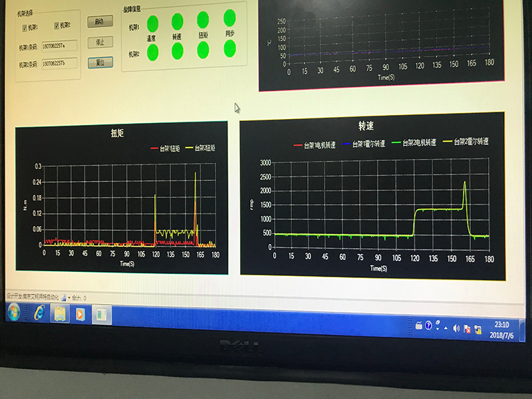
Task: Click the 机架1条码 barcode input field
Action: [x=59, y=46]
